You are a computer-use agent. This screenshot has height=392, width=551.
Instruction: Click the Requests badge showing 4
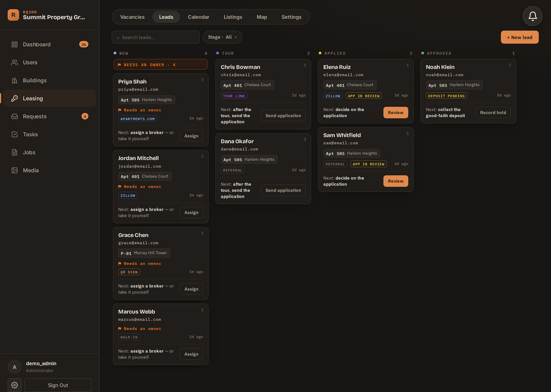point(85,116)
